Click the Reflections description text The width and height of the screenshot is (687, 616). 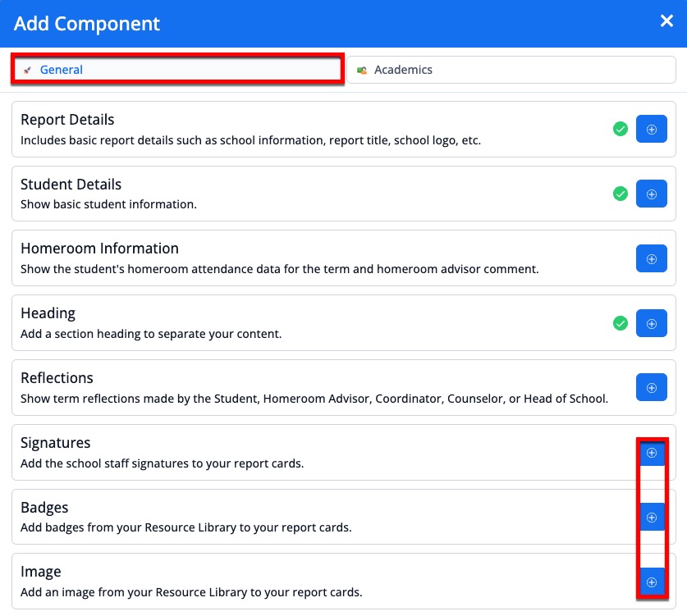coord(314,399)
